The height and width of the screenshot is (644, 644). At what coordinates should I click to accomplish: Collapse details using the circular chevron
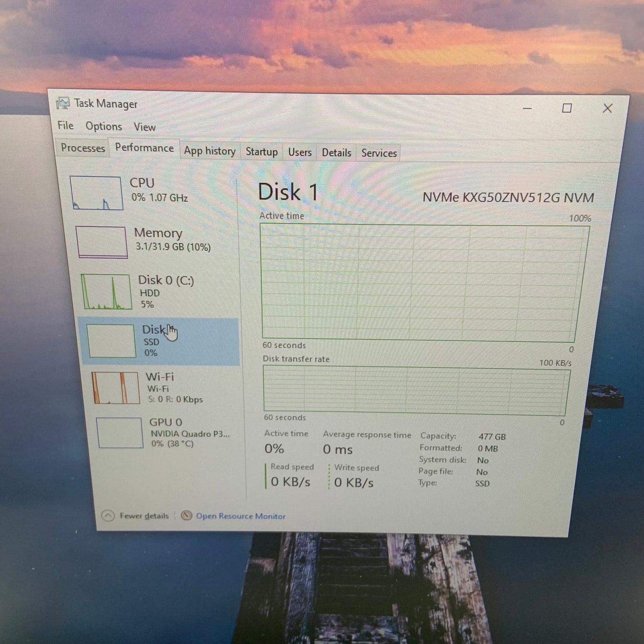click(107, 516)
